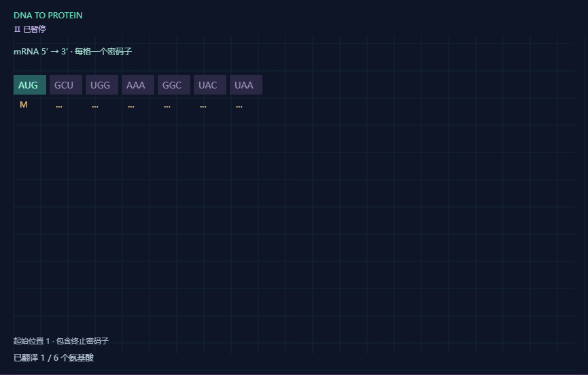Click the 已翻译 1 / 6 progress text

54,358
